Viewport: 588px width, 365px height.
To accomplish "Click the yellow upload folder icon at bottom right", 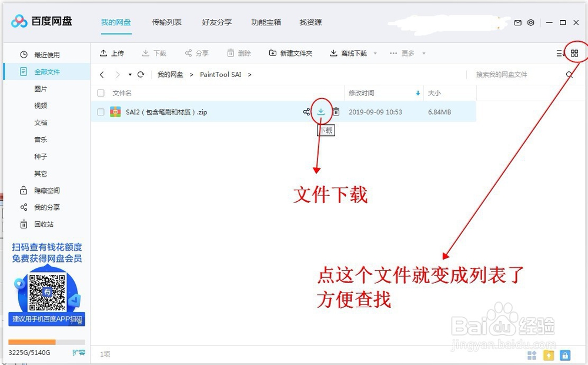I will click(x=549, y=355).
